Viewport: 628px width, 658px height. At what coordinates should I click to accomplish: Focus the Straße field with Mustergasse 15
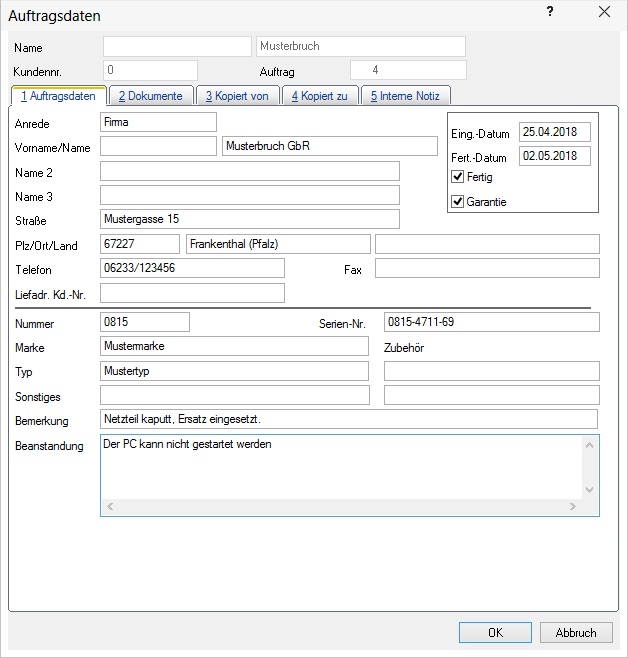coord(249,219)
